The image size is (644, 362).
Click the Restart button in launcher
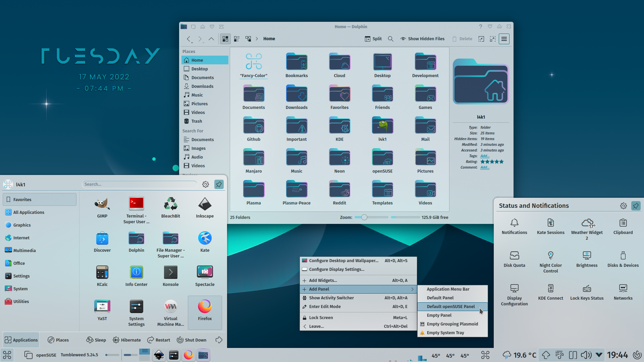pyautogui.click(x=159, y=340)
